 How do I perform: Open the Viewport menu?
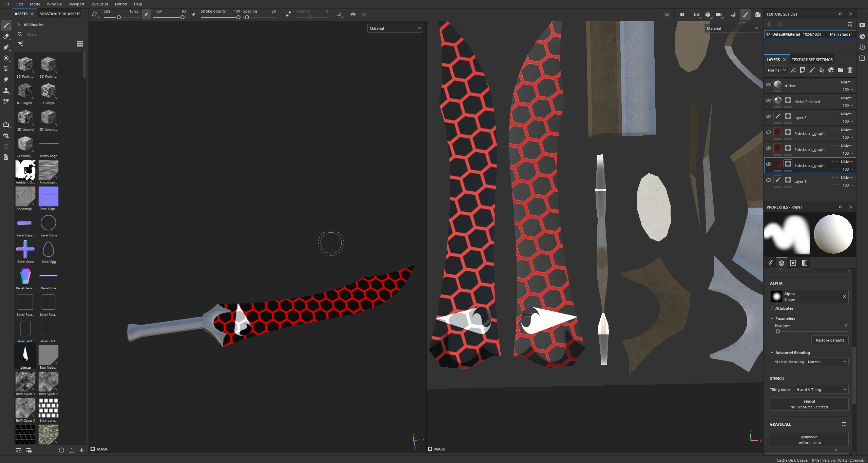click(x=76, y=4)
